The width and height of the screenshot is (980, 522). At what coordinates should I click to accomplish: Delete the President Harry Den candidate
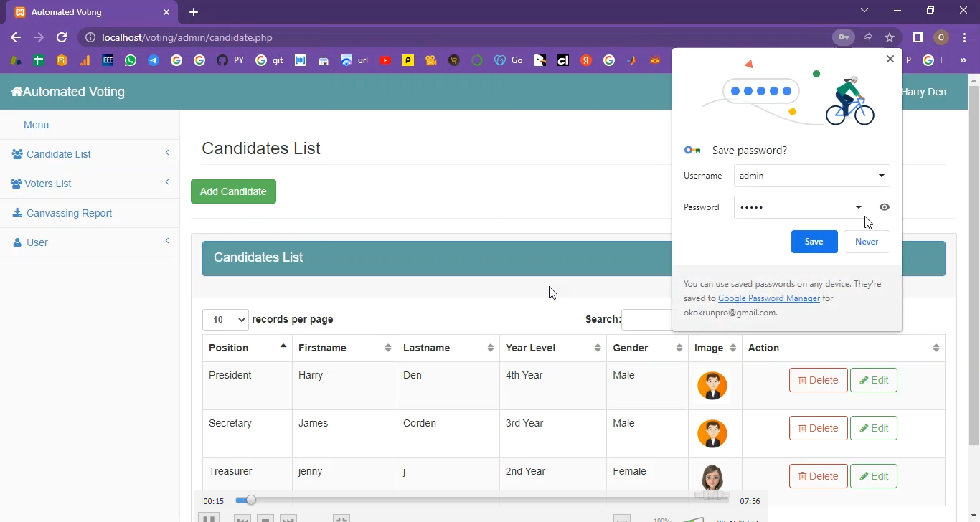click(818, 380)
